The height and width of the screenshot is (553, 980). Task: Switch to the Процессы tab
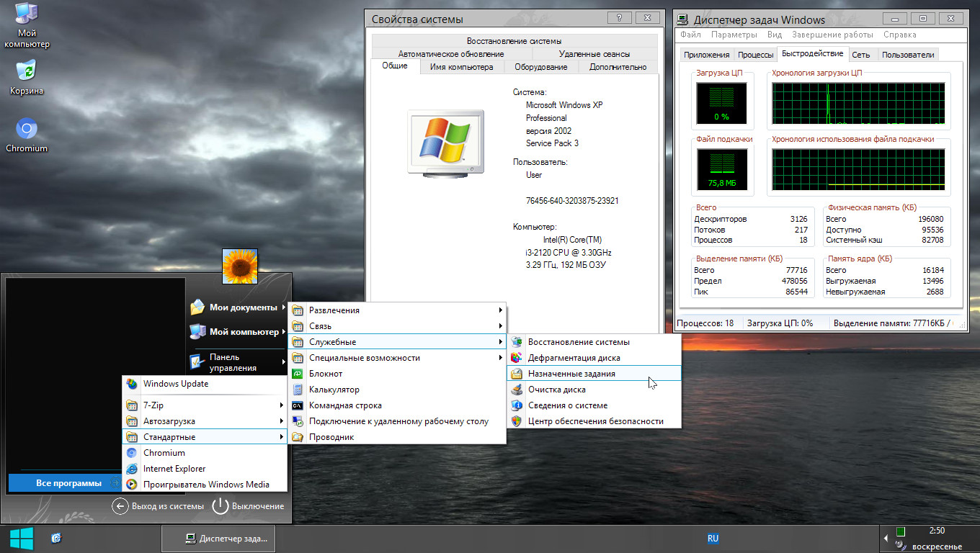[x=755, y=55]
